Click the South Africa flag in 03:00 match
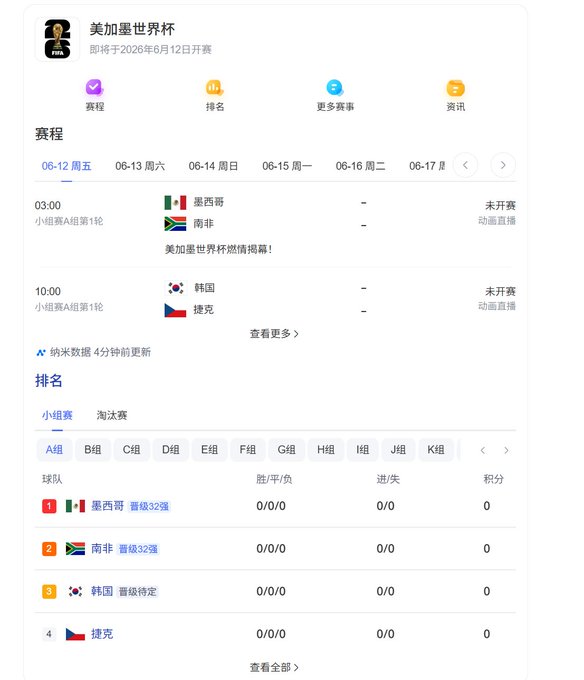This screenshot has height=680, width=584. tap(175, 224)
